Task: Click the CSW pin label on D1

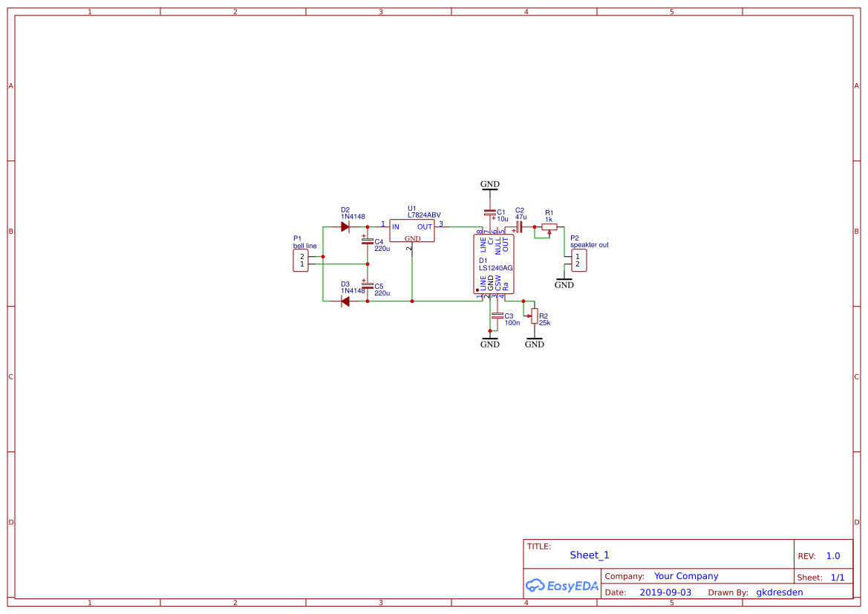Action: (497, 283)
